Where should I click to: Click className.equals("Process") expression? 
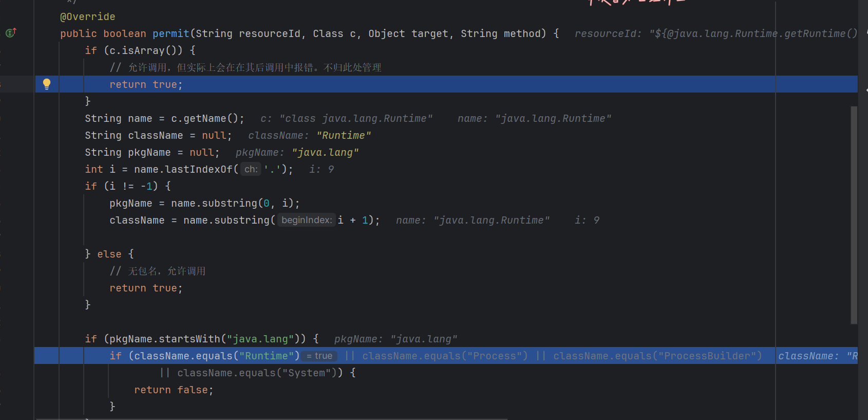[445, 356]
